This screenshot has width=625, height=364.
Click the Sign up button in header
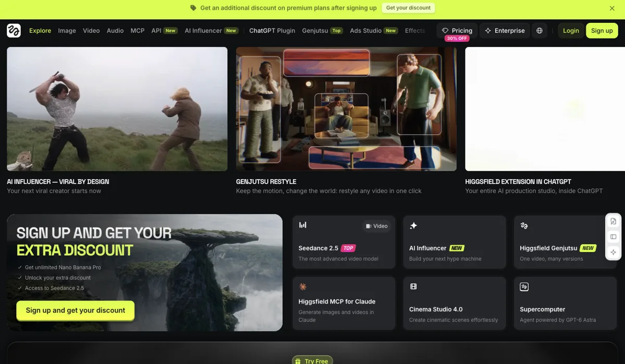602,31
